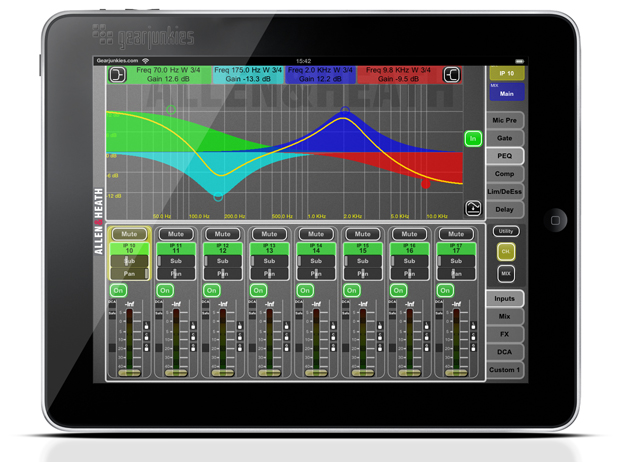Open the Mic Pre tab
The height and width of the screenshot is (462, 630).
505,120
